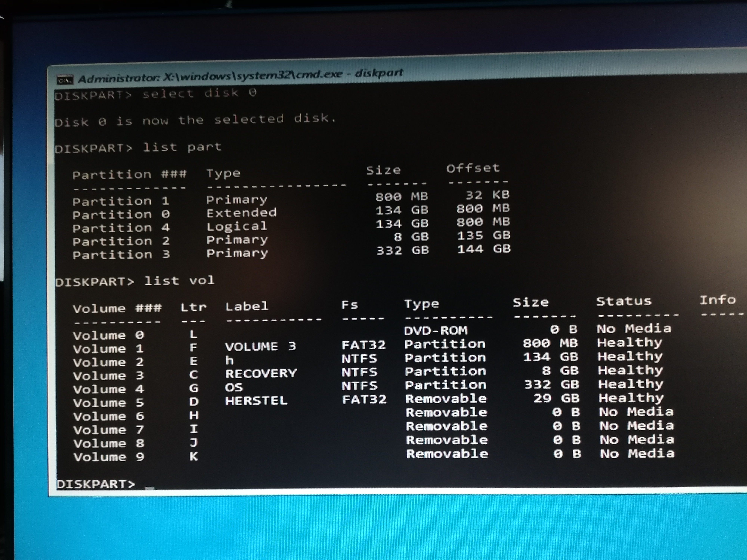Click the 'HERSTEL' volume label
747x560 pixels.
tap(256, 401)
